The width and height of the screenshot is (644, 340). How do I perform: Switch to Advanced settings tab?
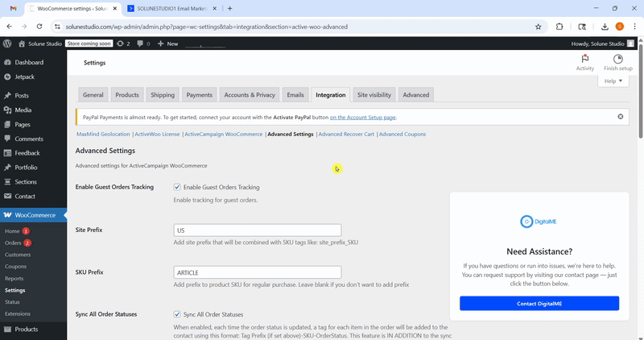(415, 94)
